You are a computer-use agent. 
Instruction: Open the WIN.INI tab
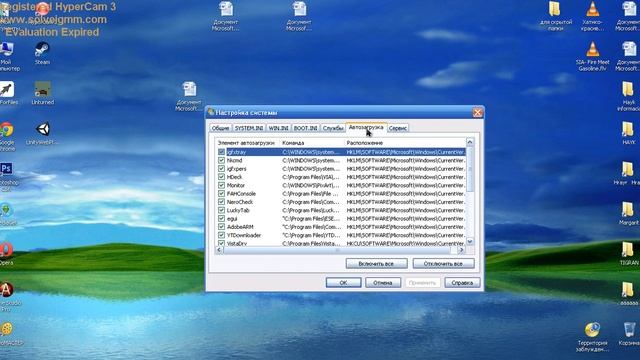pos(278,128)
